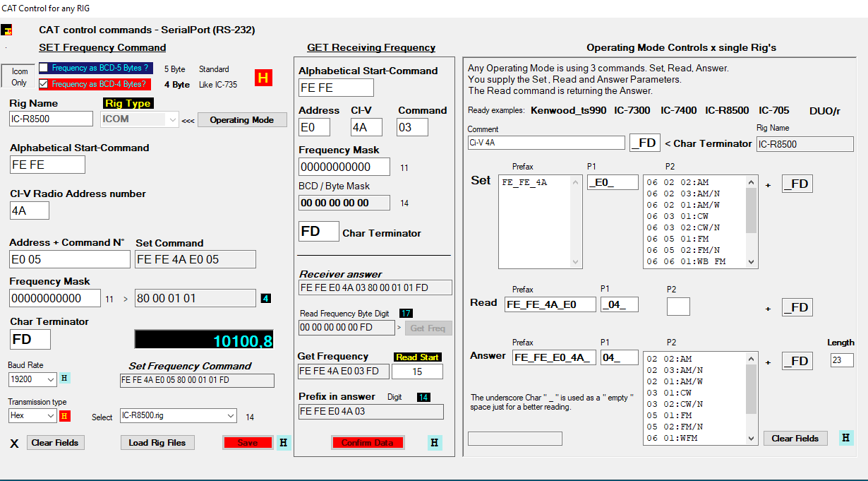868x481 pixels.
Task: Open the Rig Type ICOM dropdown
Action: (x=139, y=119)
